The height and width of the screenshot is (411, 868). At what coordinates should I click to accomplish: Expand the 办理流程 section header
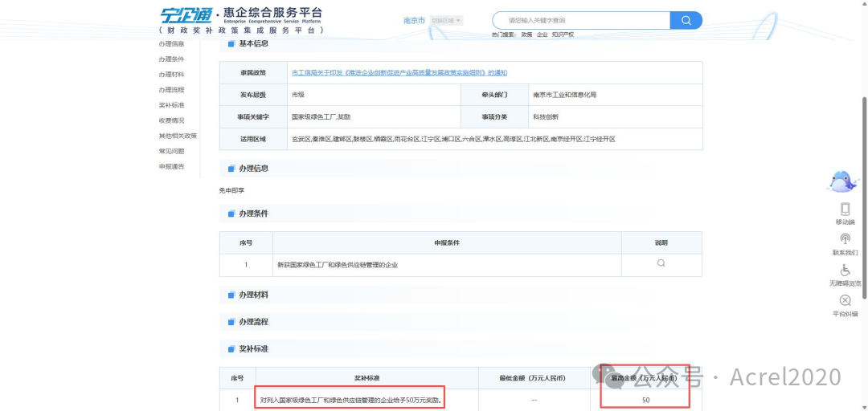click(461, 321)
